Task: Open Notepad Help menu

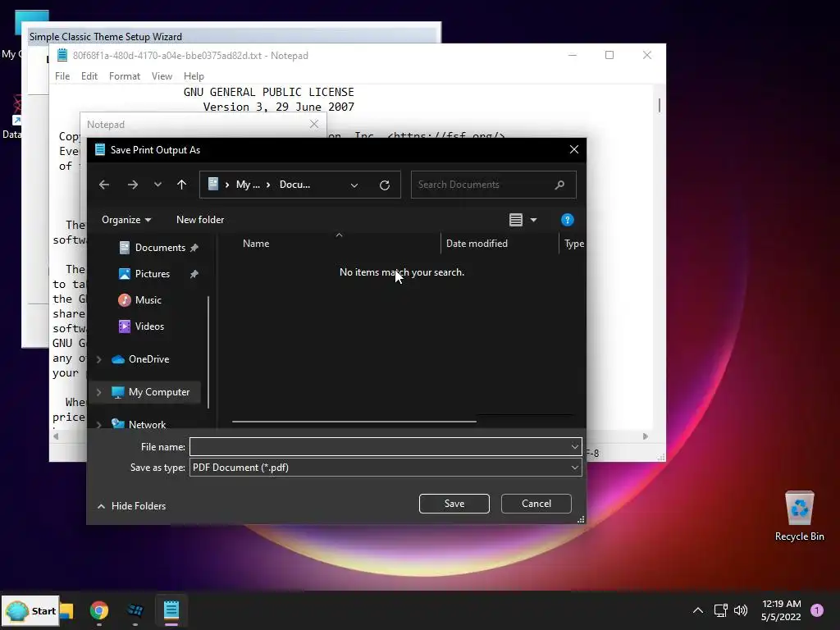Action: pos(194,76)
